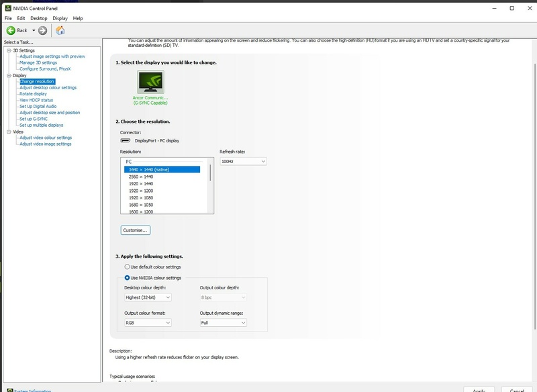The image size is (537, 392).
Task: Open View HDCP status
Action: 36,100
